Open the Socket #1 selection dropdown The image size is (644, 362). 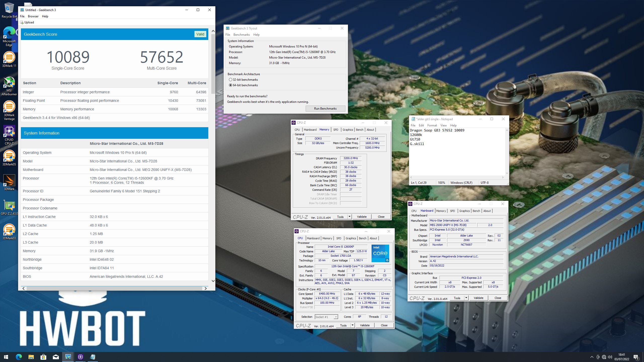[326, 317]
